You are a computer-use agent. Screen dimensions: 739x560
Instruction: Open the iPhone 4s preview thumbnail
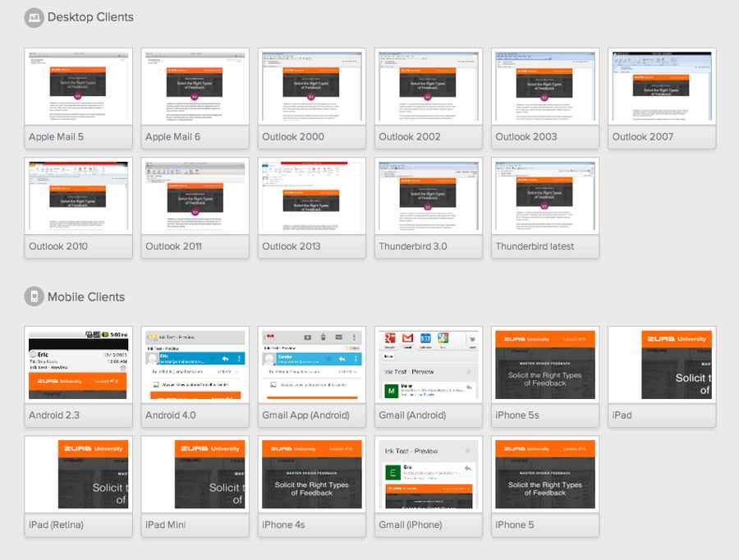click(311, 475)
